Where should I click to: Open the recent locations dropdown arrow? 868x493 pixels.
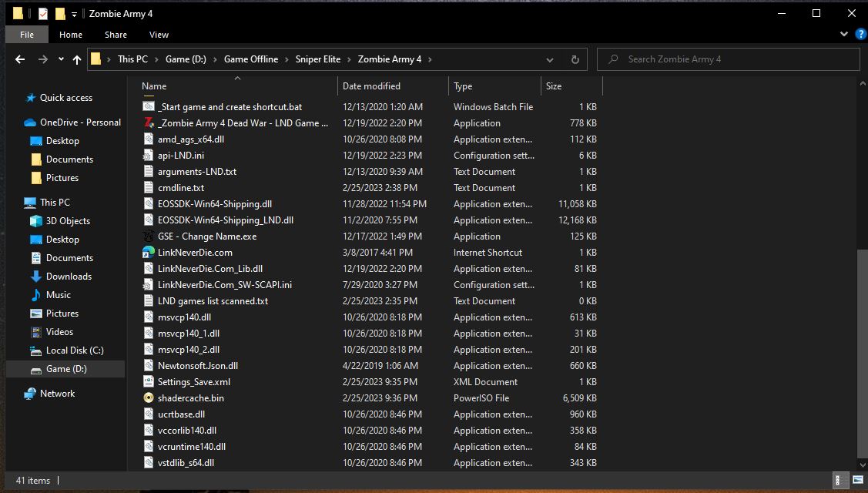click(60, 59)
